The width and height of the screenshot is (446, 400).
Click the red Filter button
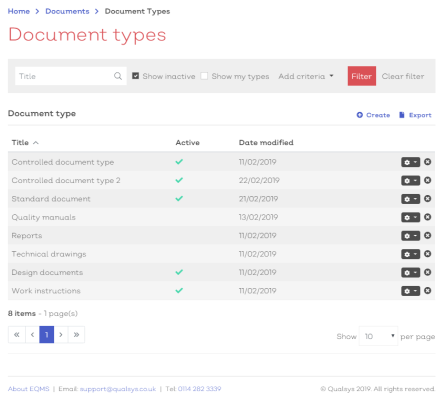click(362, 76)
